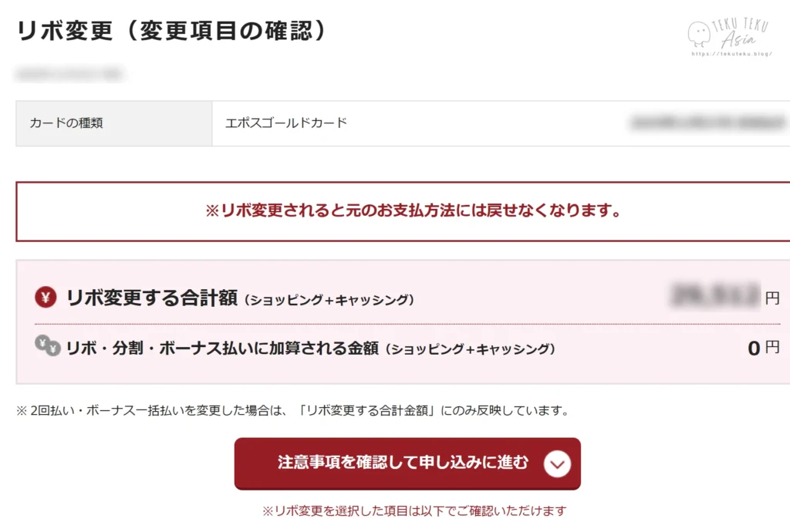Click the リボ変更する合計額 label
The height and width of the screenshot is (532, 790).
(151, 298)
